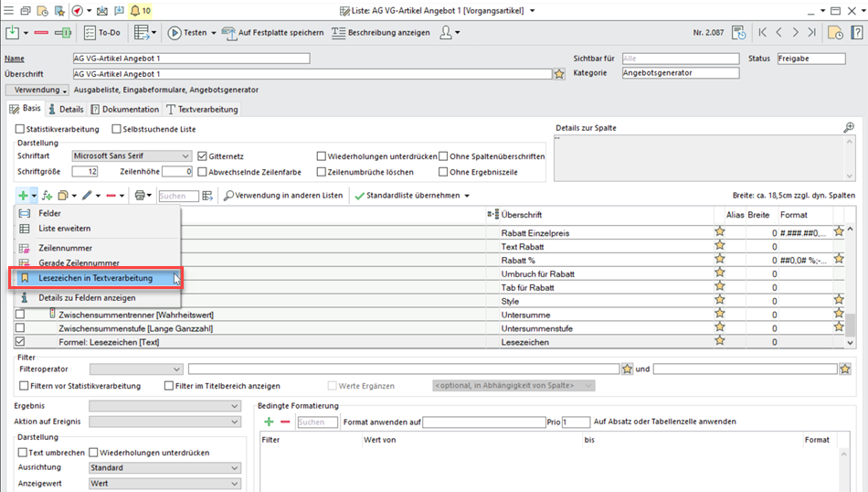Switch to the Dokumentation tab
Image resolution: width=868 pixels, height=492 pixels.
[x=124, y=109]
